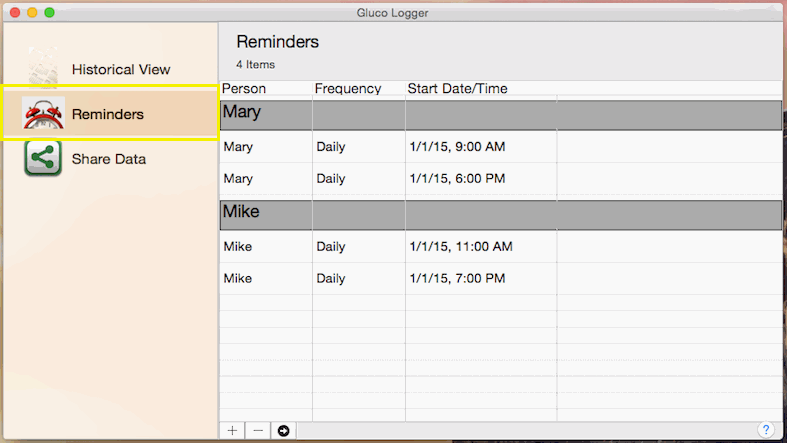Viewport: 787px width, 443px height.
Task: Select the Mary group header row
Action: 500,114
